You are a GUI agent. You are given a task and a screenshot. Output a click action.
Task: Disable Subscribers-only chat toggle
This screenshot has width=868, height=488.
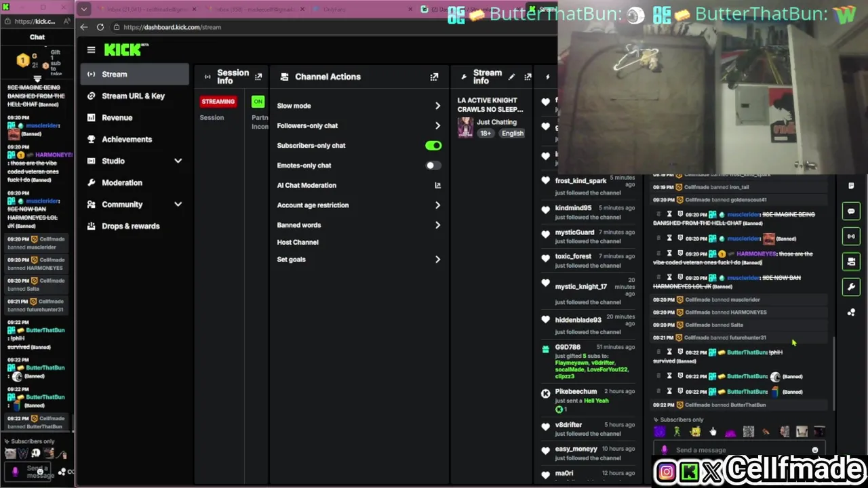pos(433,146)
